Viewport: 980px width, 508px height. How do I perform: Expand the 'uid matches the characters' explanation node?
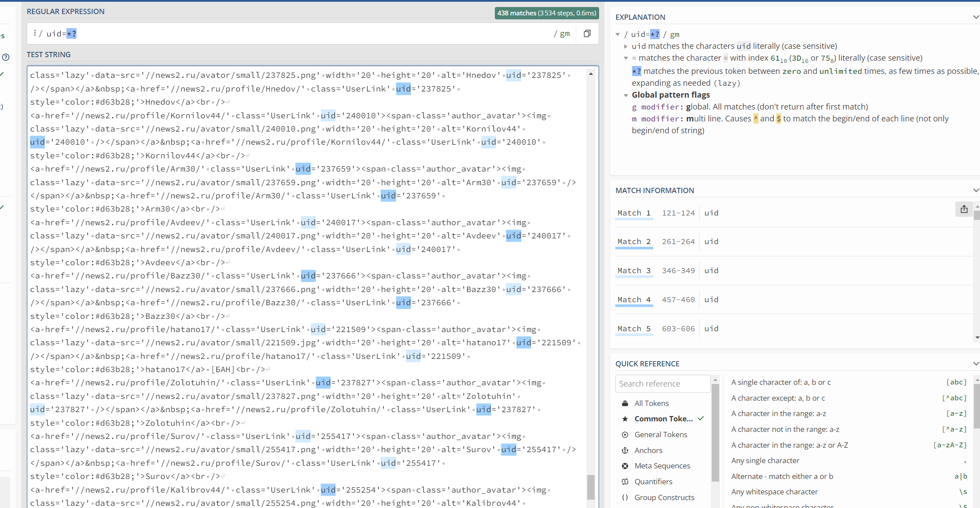[x=625, y=46]
